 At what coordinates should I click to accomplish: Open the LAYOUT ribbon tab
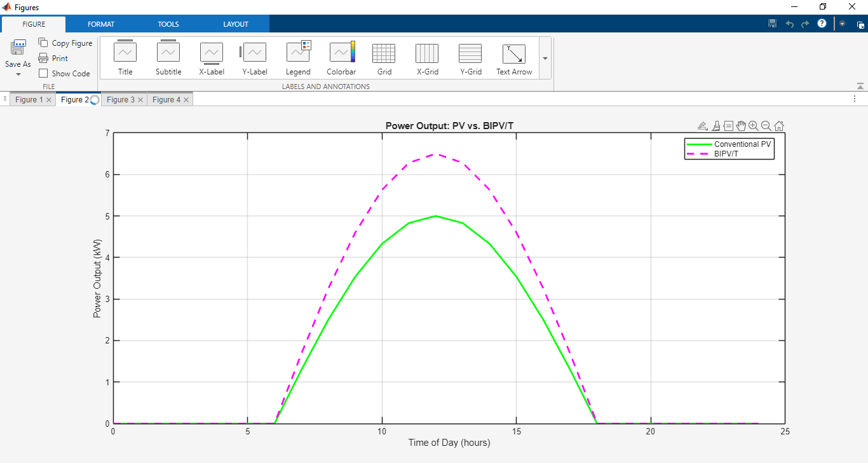click(236, 24)
